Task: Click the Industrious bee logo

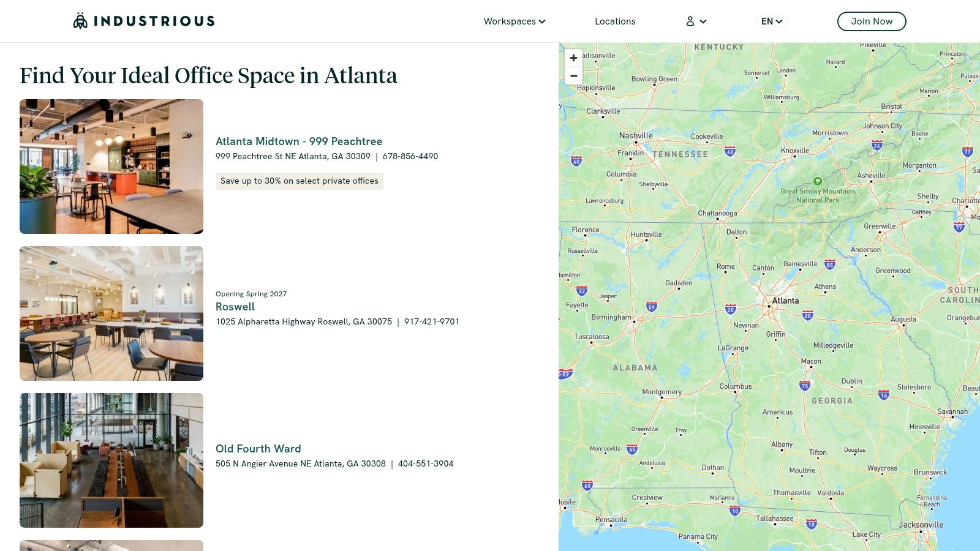Action: click(80, 21)
